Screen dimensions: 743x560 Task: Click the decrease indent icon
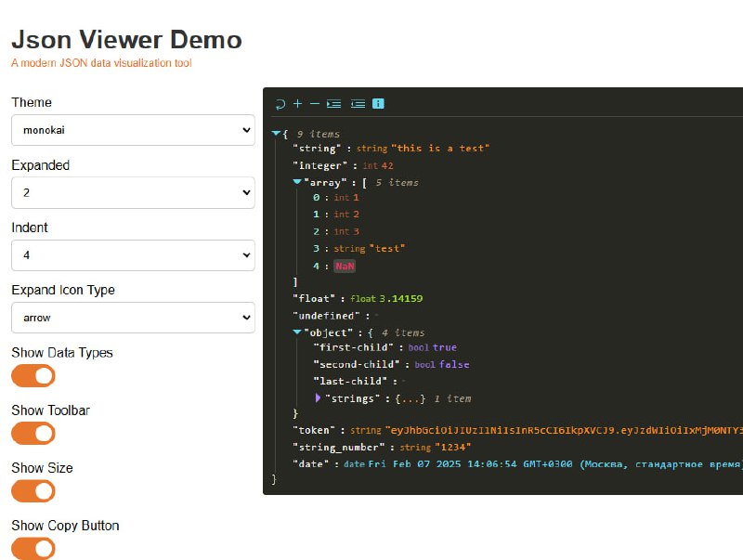tap(358, 103)
